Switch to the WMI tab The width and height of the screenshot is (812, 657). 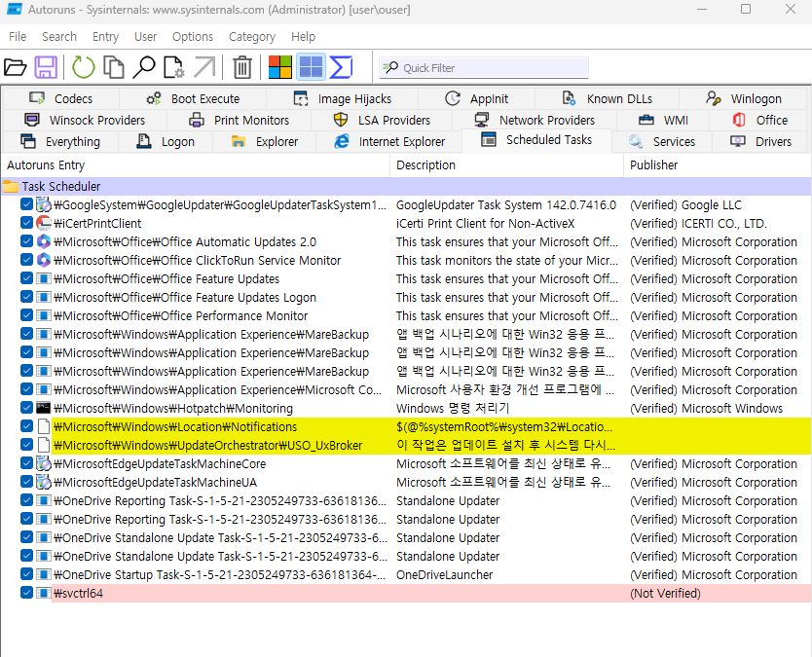click(x=663, y=120)
